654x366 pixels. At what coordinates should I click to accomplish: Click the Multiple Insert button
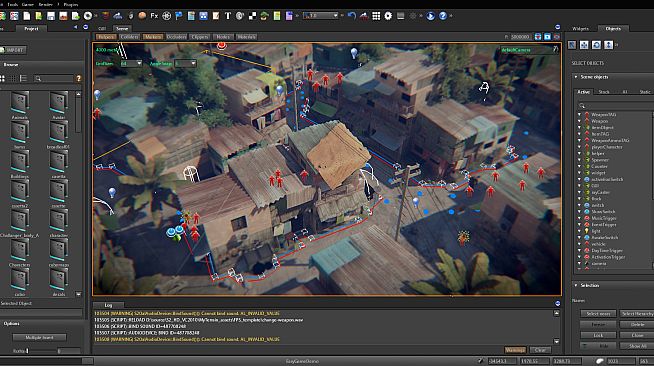[40, 337]
